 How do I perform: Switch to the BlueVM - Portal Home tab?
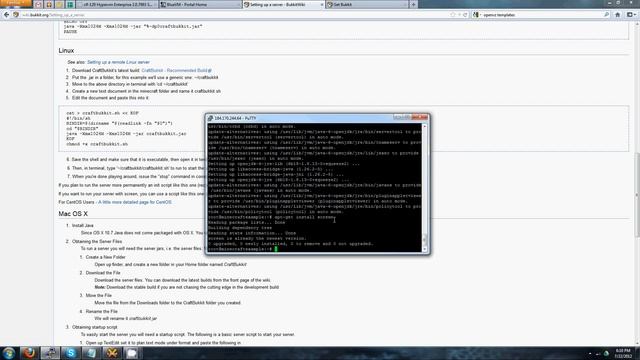point(200,4)
